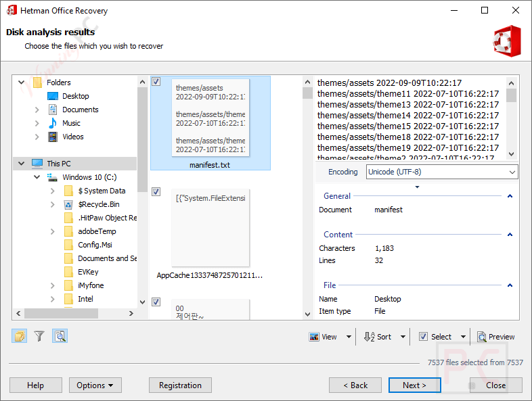Image resolution: width=532 pixels, height=401 pixels.
Task: Go back with the < Back button
Action: coord(355,385)
